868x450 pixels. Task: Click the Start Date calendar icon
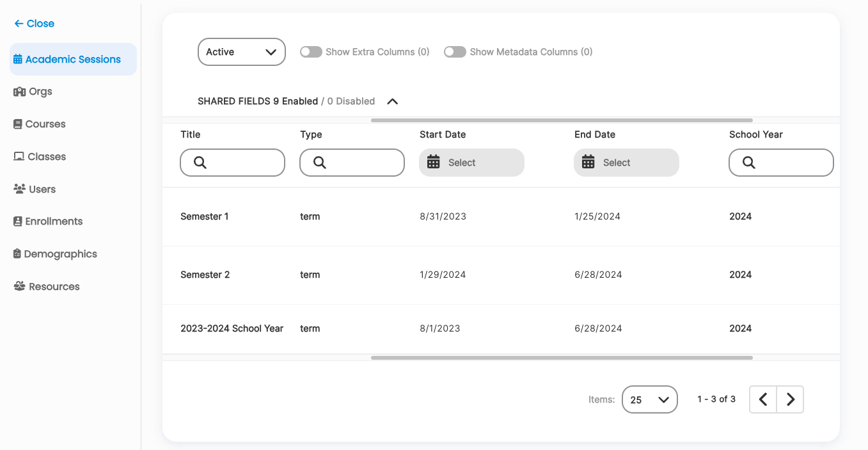point(435,162)
